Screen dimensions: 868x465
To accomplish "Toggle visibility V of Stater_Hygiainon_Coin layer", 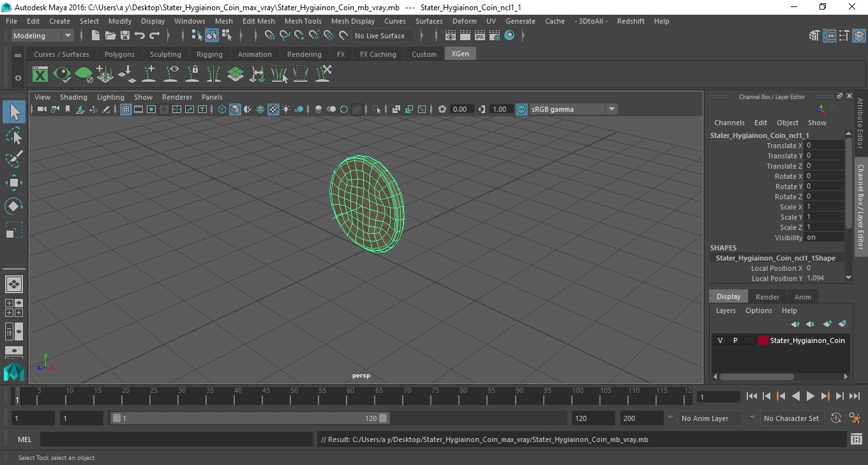I will coord(720,340).
